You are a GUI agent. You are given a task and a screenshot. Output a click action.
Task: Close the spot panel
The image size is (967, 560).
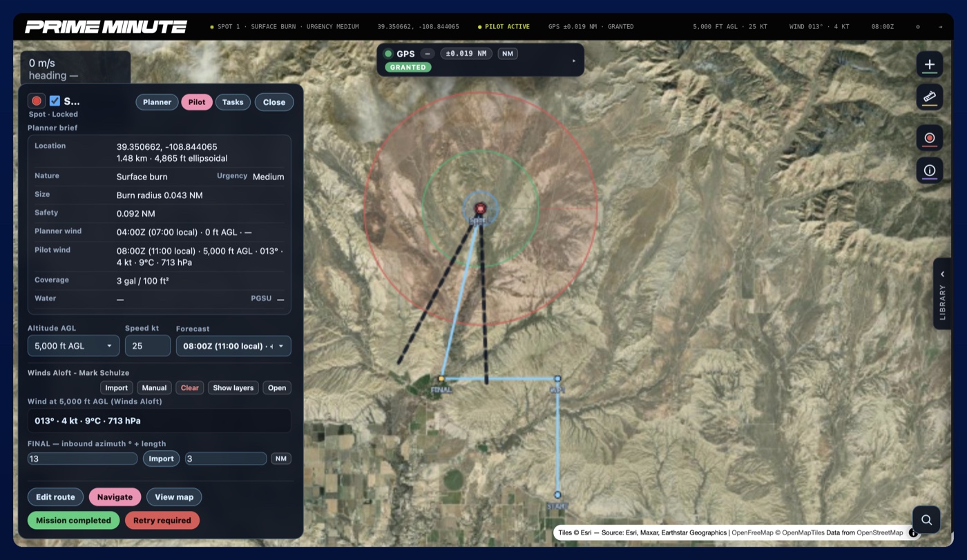click(x=274, y=102)
